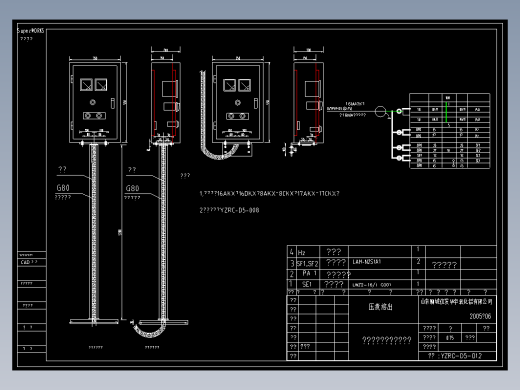Click the model text in the SE1 row
Screen dimensions: 520x390
(x=372, y=285)
